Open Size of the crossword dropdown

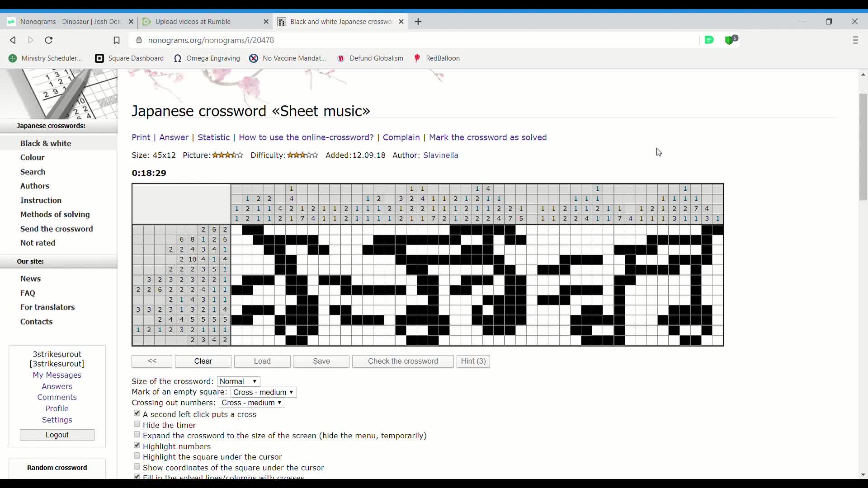(x=238, y=381)
